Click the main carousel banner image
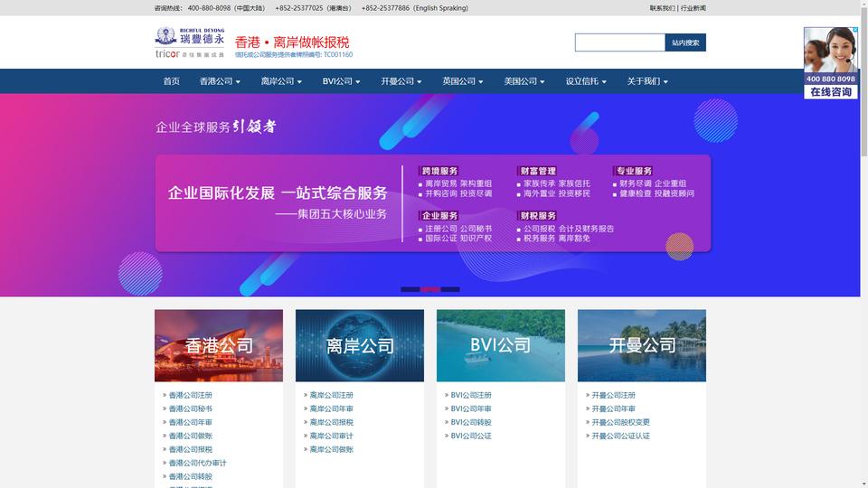Image resolution: width=868 pixels, height=488 pixels. click(430, 195)
